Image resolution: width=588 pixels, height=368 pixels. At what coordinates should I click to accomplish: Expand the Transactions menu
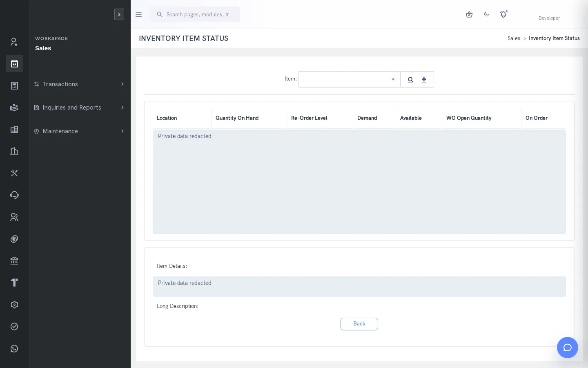(x=79, y=84)
